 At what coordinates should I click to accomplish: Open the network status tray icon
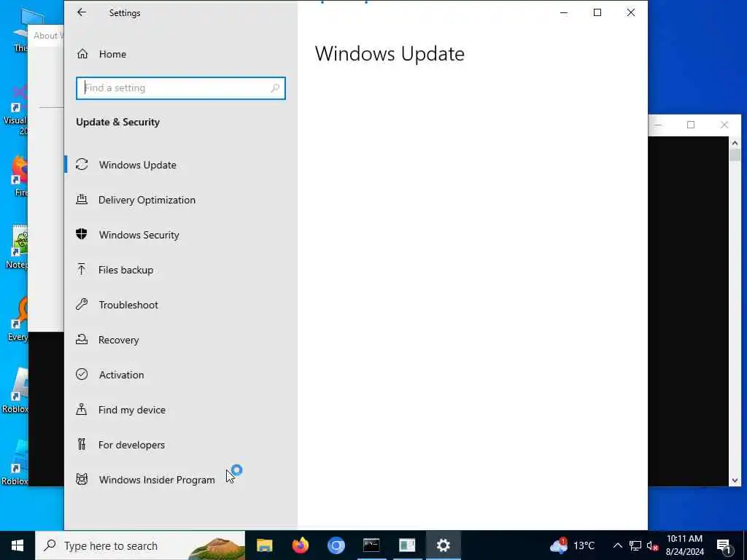pyautogui.click(x=635, y=545)
